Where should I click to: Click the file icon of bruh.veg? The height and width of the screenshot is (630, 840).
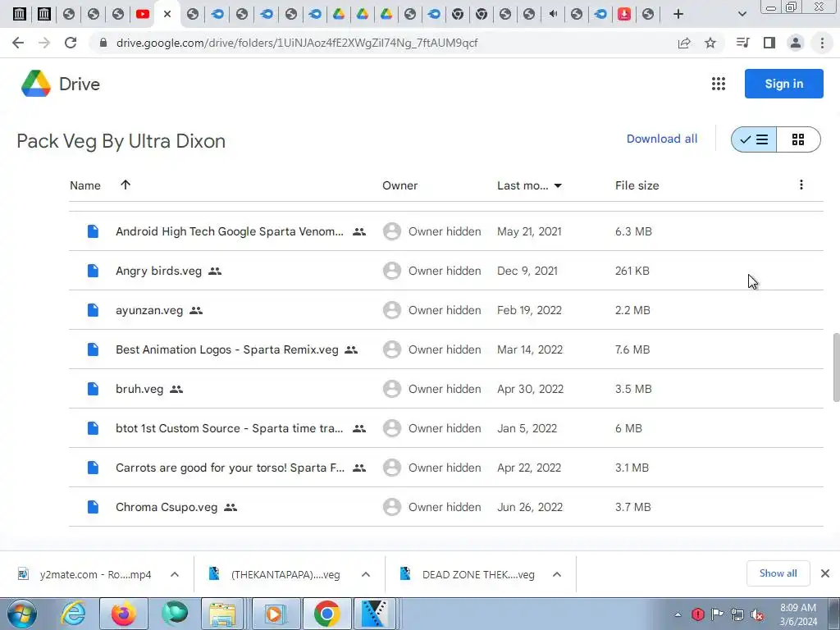tap(93, 389)
